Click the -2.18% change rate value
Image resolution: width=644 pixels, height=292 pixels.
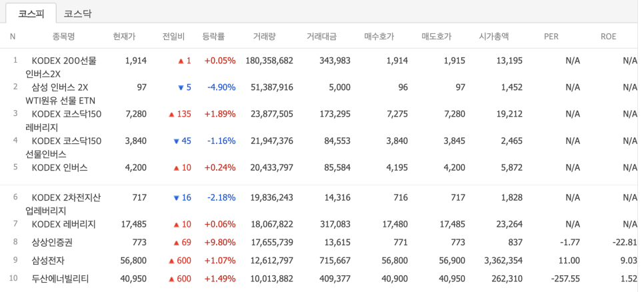221,197
